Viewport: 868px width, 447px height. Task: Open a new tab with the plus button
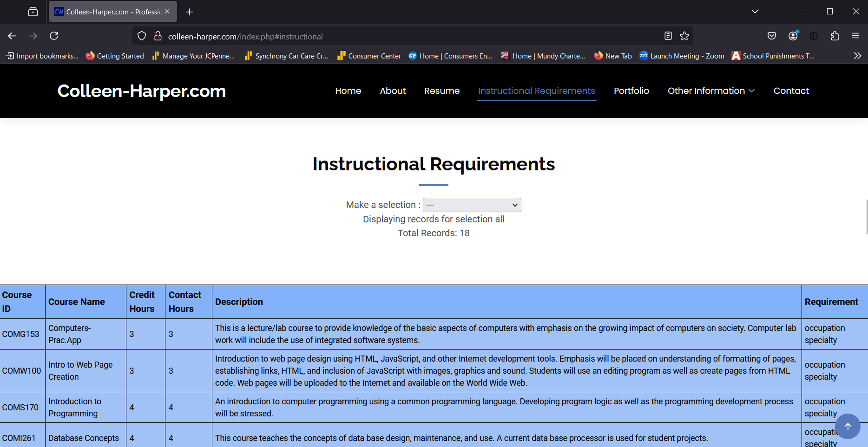click(189, 12)
